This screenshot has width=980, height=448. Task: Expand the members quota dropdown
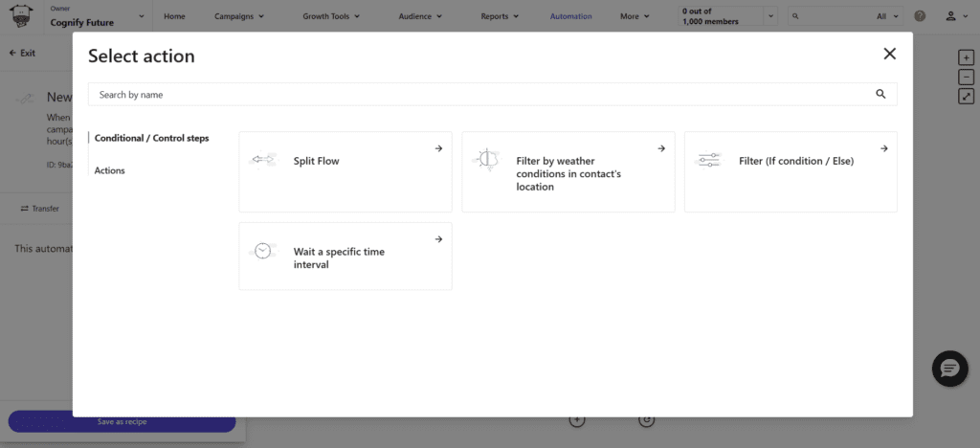click(x=770, y=17)
